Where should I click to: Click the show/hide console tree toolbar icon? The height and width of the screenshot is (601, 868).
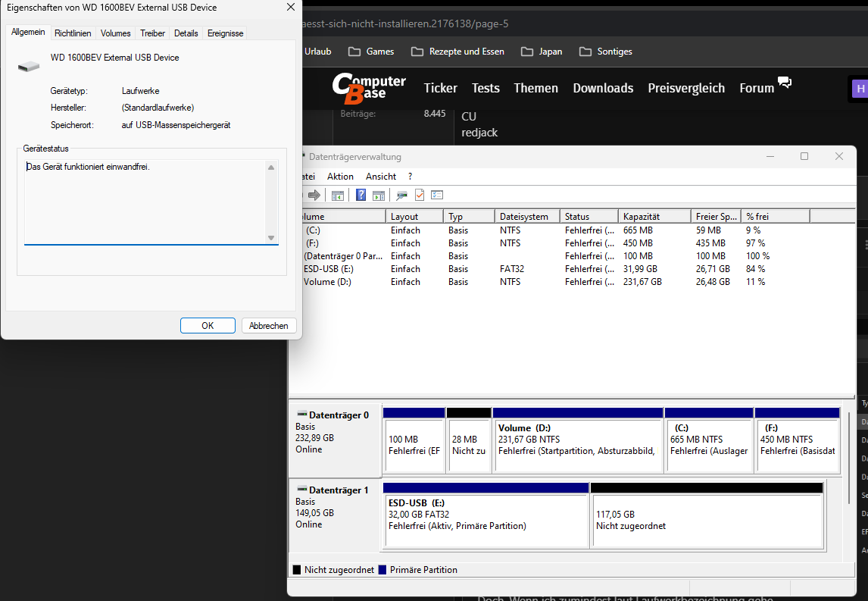pos(338,195)
